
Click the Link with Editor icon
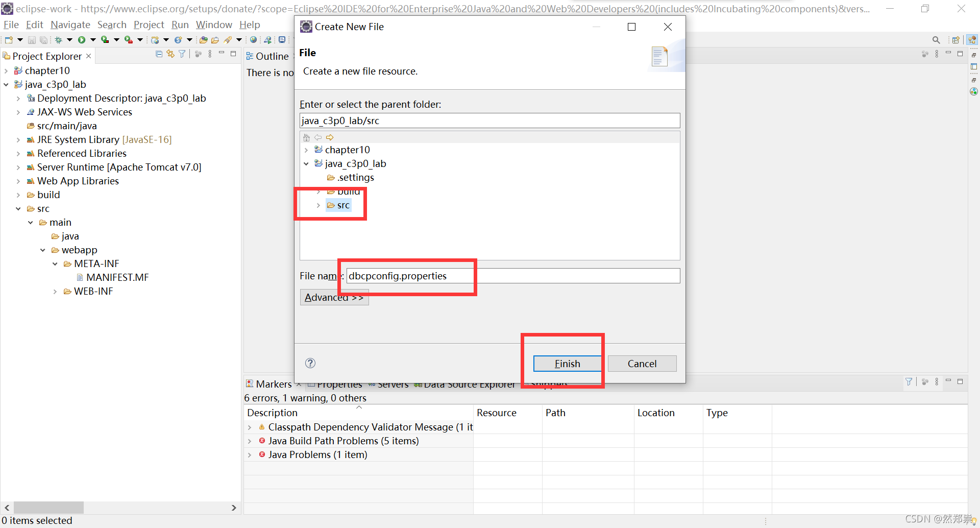[170, 54]
